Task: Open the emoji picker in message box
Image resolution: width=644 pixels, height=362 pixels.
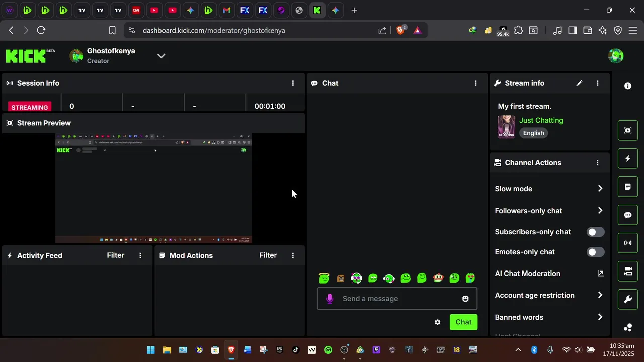Action: [x=465, y=299]
